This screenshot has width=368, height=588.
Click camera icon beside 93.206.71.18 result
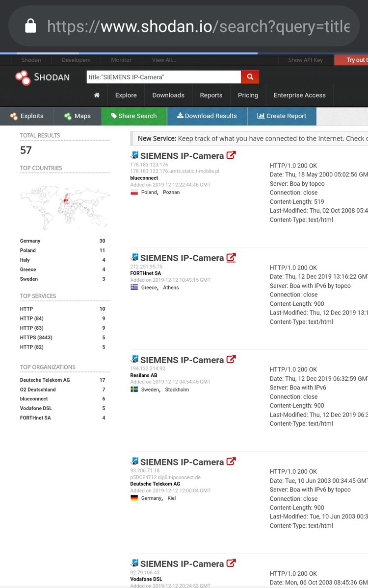pos(134,461)
